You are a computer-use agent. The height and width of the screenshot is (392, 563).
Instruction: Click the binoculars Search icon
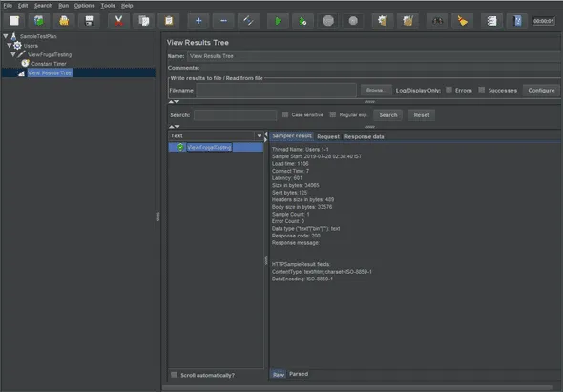[437, 21]
